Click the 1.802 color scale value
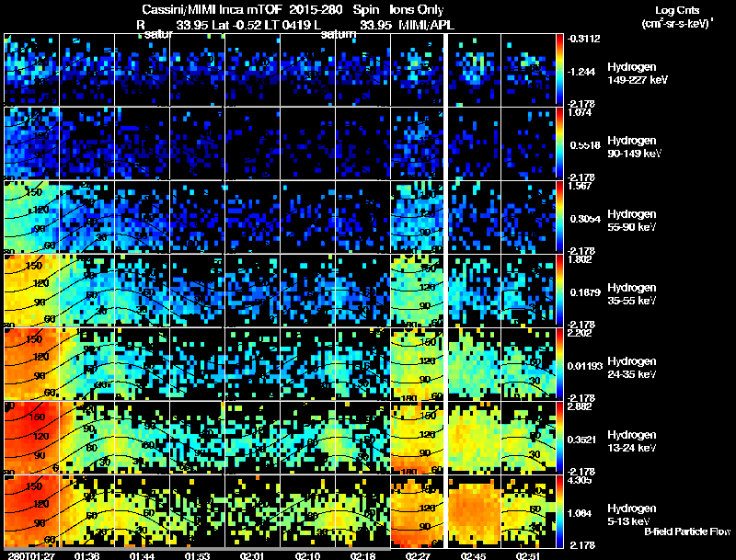 (x=580, y=260)
